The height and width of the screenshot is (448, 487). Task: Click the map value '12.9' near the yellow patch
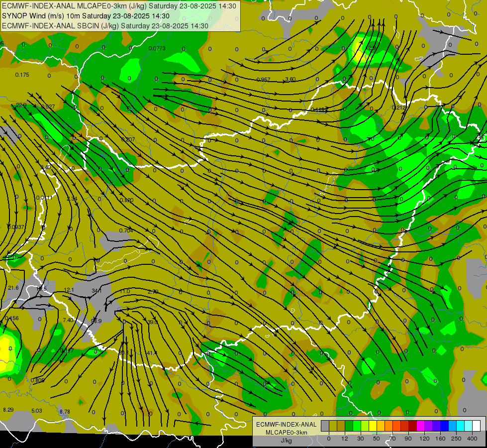[x=370, y=48]
